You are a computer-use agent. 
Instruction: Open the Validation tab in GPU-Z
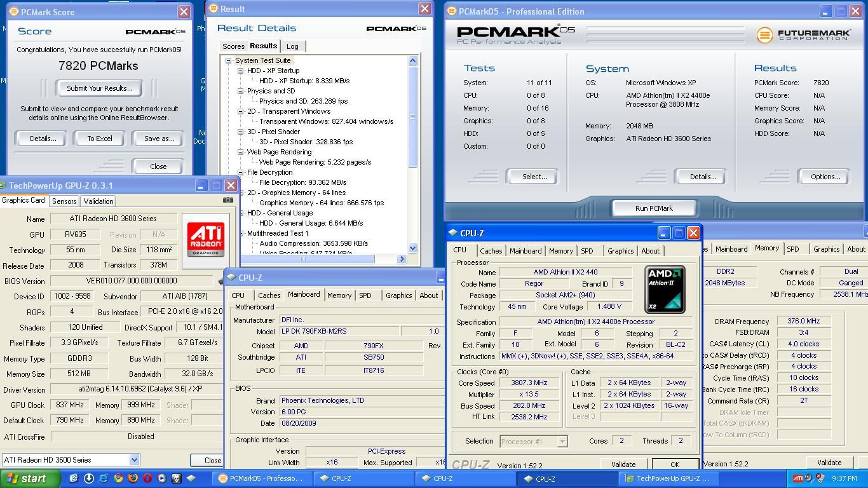point(98,201)
